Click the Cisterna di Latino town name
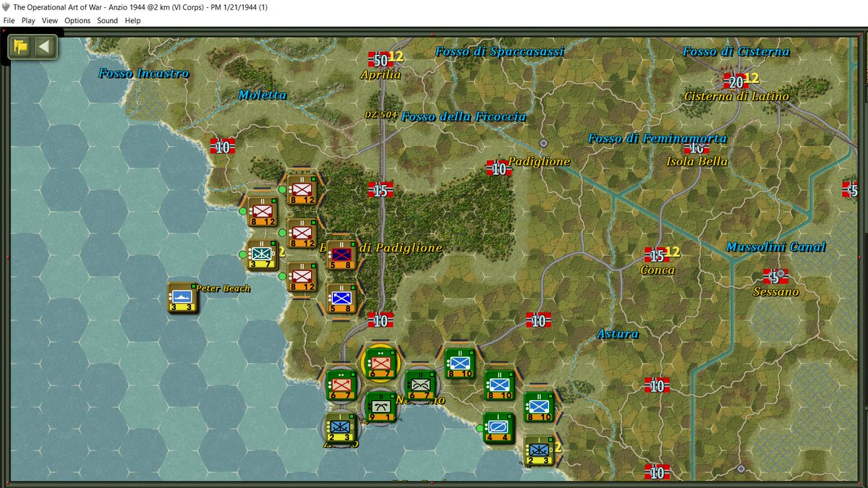The image size is (868, 488). 736,96
